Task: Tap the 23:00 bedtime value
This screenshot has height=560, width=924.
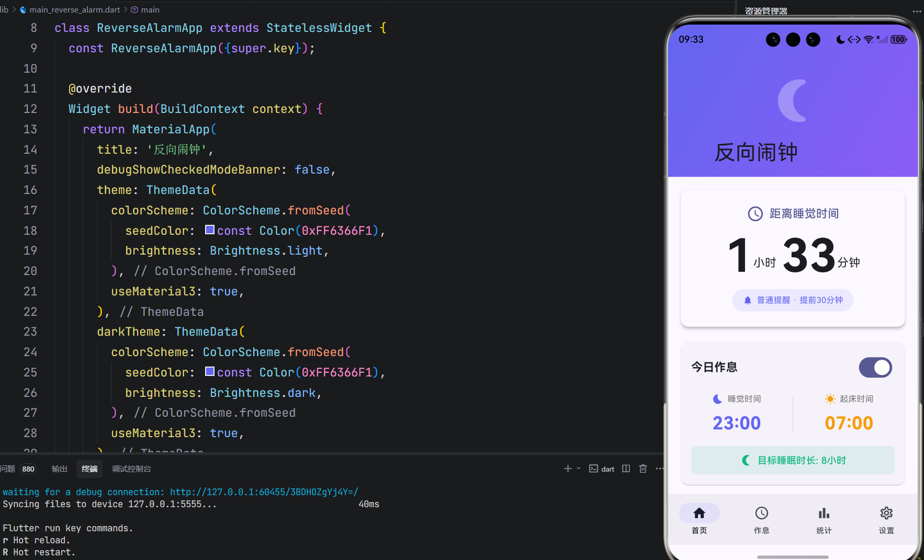Action: pyautogui.click(x=737, y=422)
